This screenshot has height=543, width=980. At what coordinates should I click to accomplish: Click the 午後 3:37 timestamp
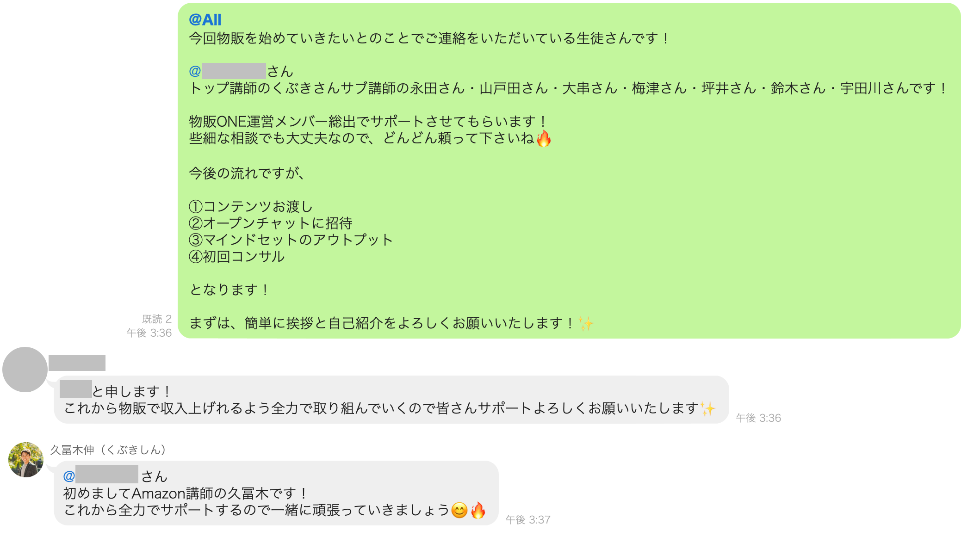click(528, 520)
